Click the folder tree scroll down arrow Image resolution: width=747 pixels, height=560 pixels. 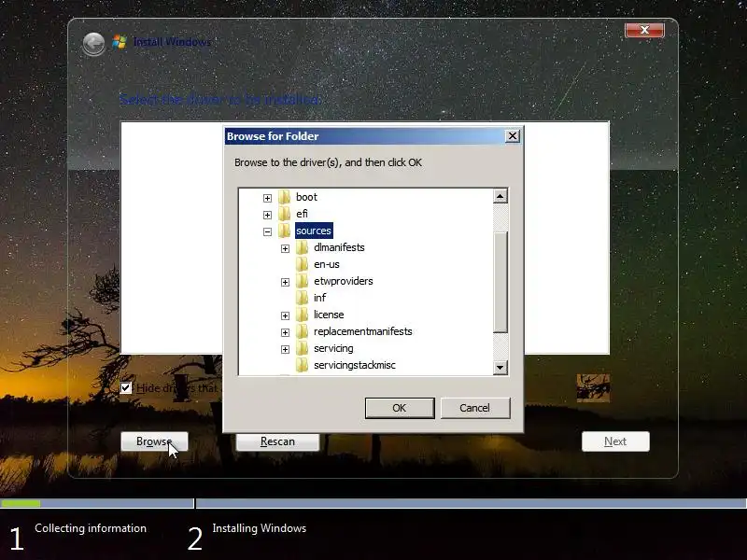point(500,367)
